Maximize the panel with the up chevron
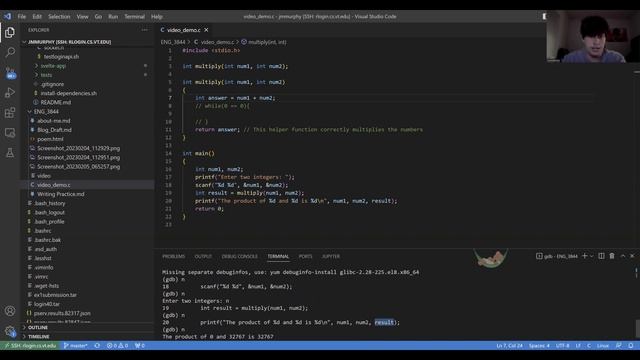640x360 pixels. [x=623, y=256]
